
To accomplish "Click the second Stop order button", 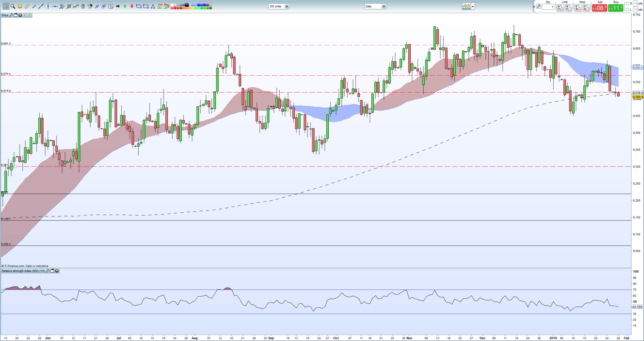I will 586,8.
